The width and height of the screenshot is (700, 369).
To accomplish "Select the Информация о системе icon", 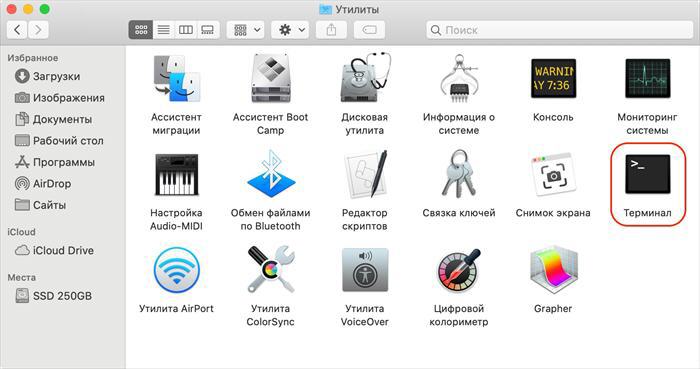I will (459, 79).
